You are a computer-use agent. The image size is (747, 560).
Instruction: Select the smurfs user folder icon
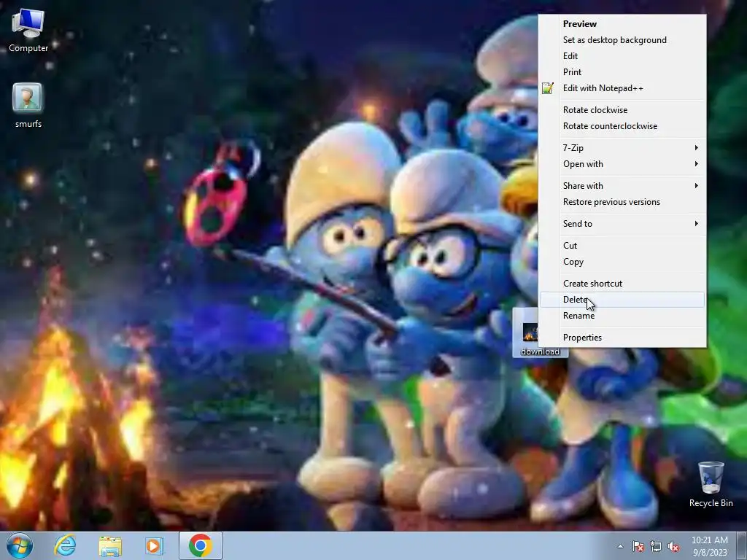pos(28,106)
